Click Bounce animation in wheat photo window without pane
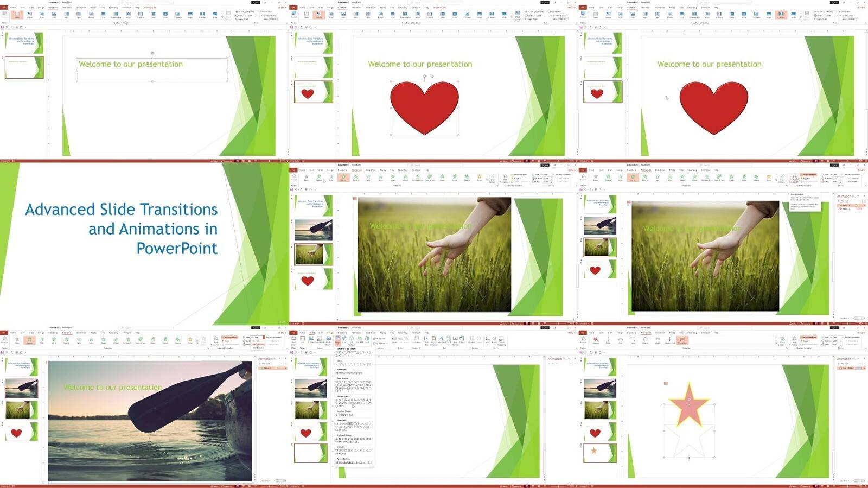Image resolution: width=868 pixels, height=488 pixels. pos(467,177)
